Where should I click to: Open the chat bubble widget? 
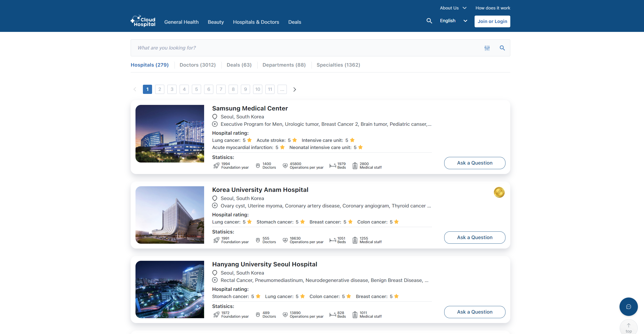coord(628,306)
